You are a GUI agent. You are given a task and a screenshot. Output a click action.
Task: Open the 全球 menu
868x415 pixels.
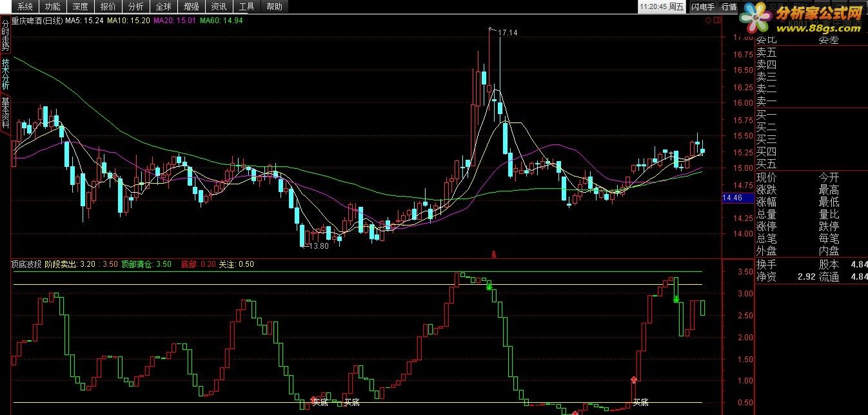(x=163, y=6)
